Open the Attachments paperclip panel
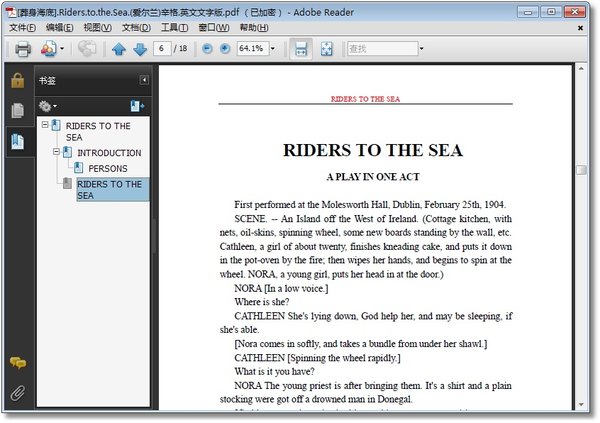This screenshot has width=600, height=423. click(17, 391)
